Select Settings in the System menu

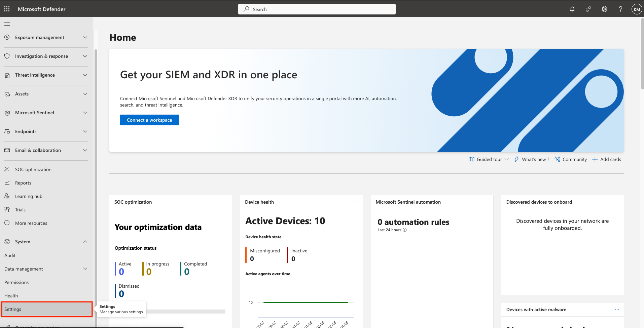point(13,309)
